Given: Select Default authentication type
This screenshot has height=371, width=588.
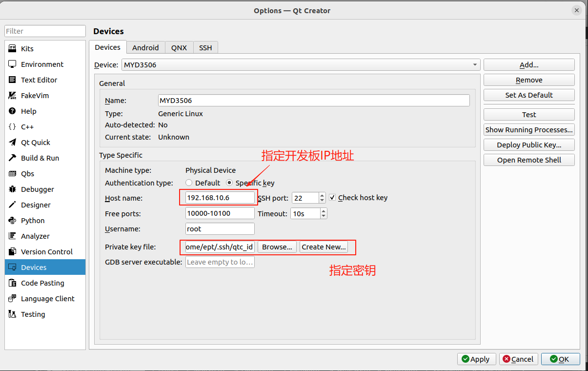Looking at the screenshot, I should [x=189, y=183].
